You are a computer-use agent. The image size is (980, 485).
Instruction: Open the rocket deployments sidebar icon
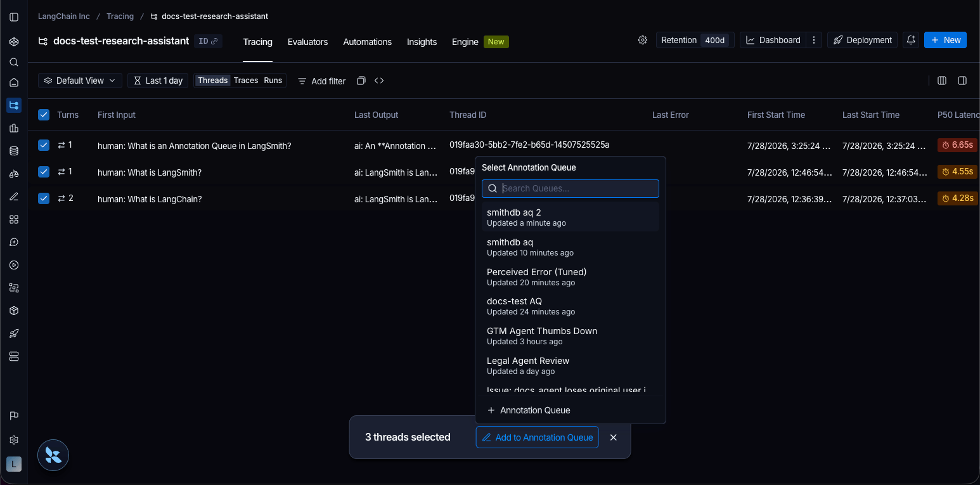14,333
